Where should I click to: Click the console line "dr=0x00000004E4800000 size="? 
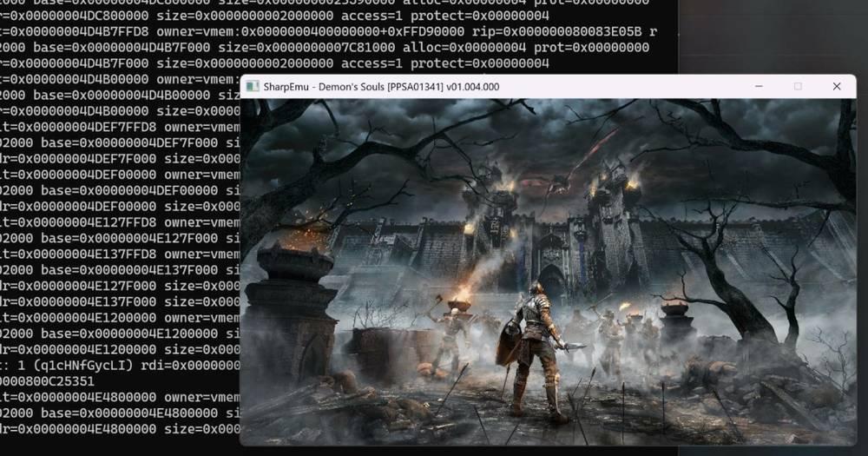[120, 429]
